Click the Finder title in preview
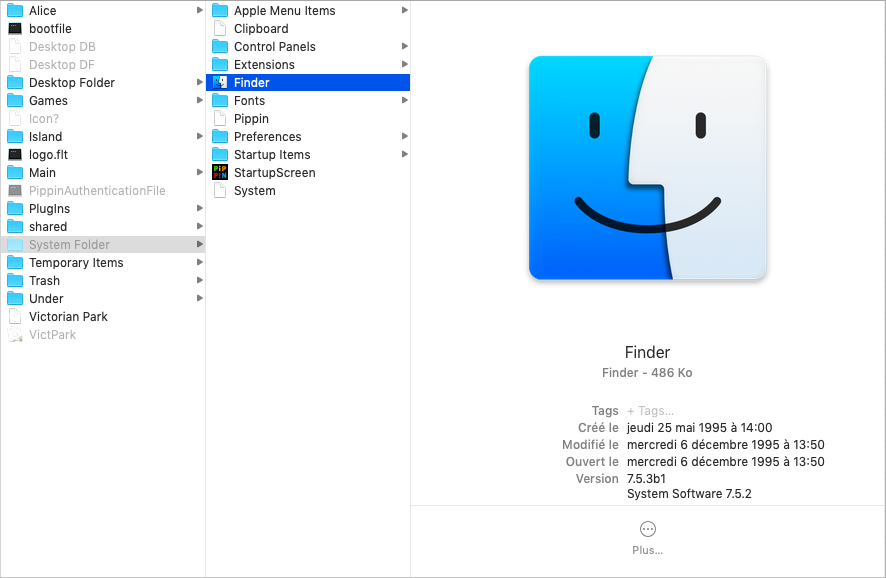Viewport: 886px width, 578px height. coord(648,353)
